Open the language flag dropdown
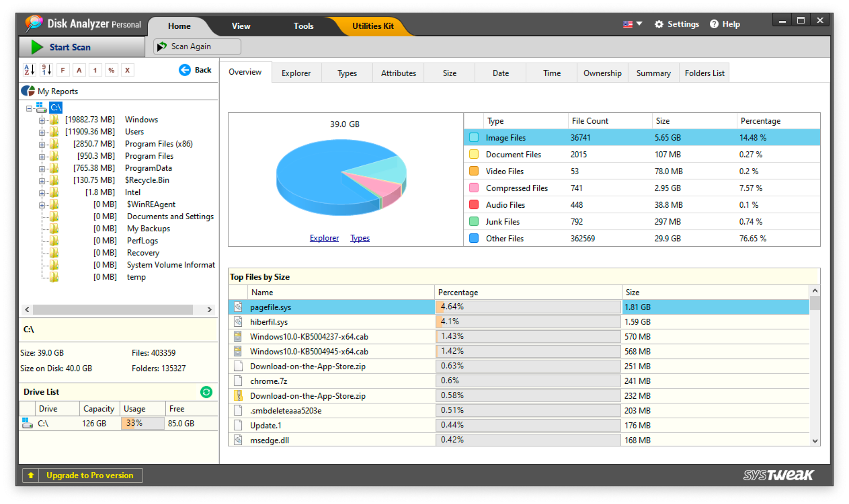This screenshot has width=849, height=504. click(x=632, y=24)
